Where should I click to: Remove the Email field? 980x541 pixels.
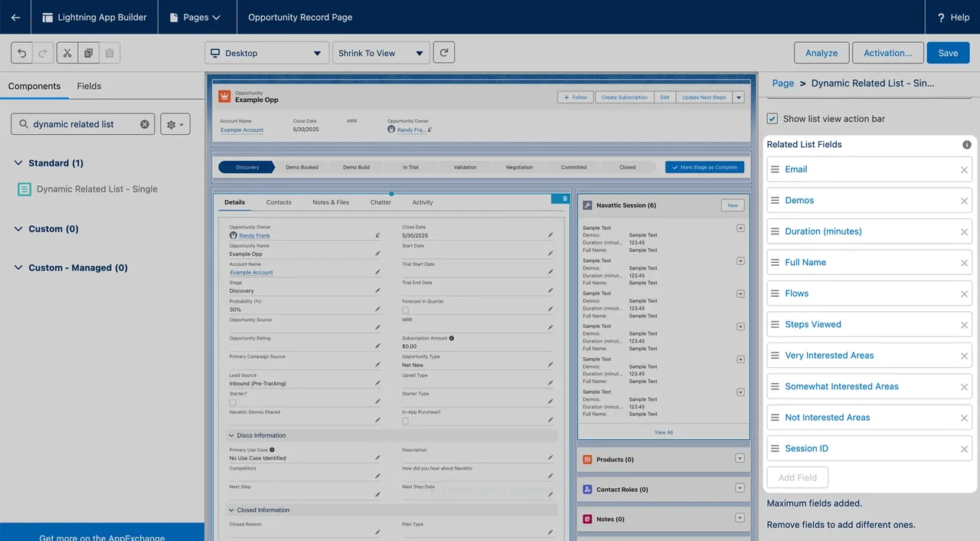[x=964, y=170]
